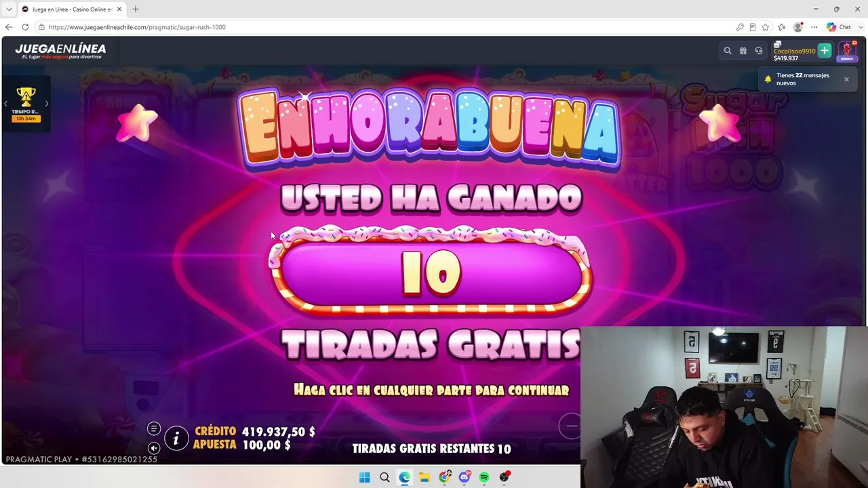Image resolution: width=868 pixels, height=488 pixels.
Task: Close the Juega en Línea tab
Action: (120, 9)
